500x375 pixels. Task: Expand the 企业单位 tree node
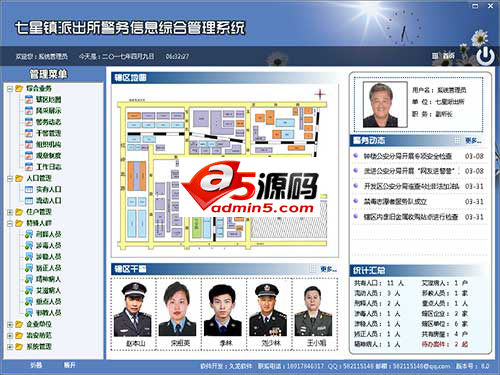[x=10, y=324]
